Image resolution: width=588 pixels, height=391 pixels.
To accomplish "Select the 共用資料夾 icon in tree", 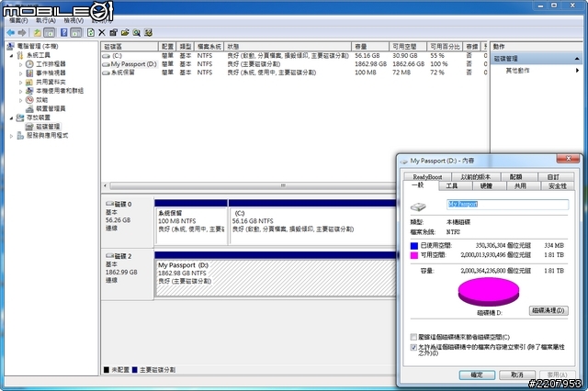I will [29, 82].
